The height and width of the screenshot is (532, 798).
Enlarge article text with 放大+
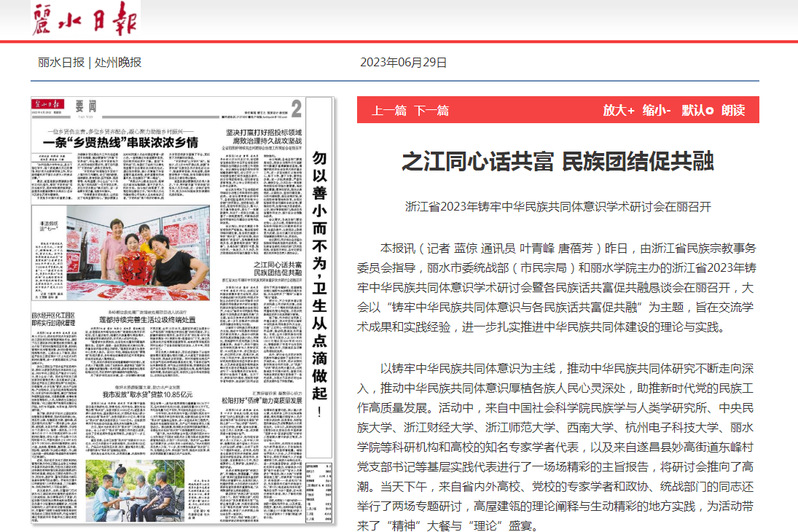[x=618, y=110]
